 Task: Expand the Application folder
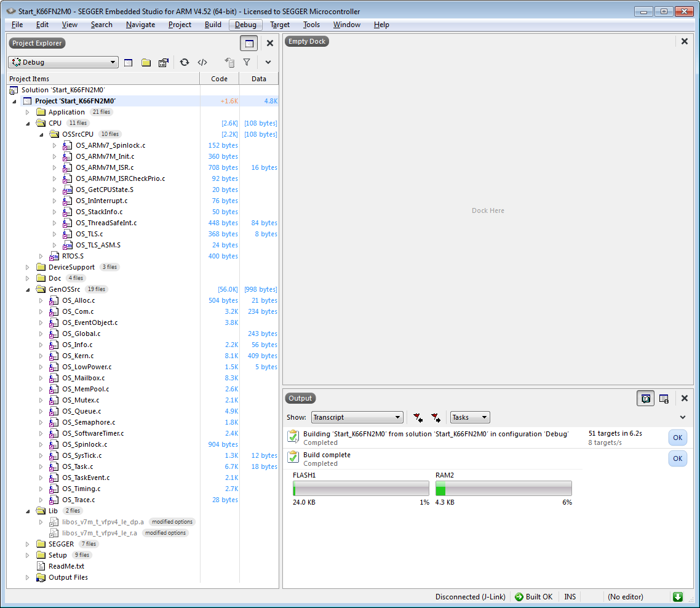click(x=27, y=112)
